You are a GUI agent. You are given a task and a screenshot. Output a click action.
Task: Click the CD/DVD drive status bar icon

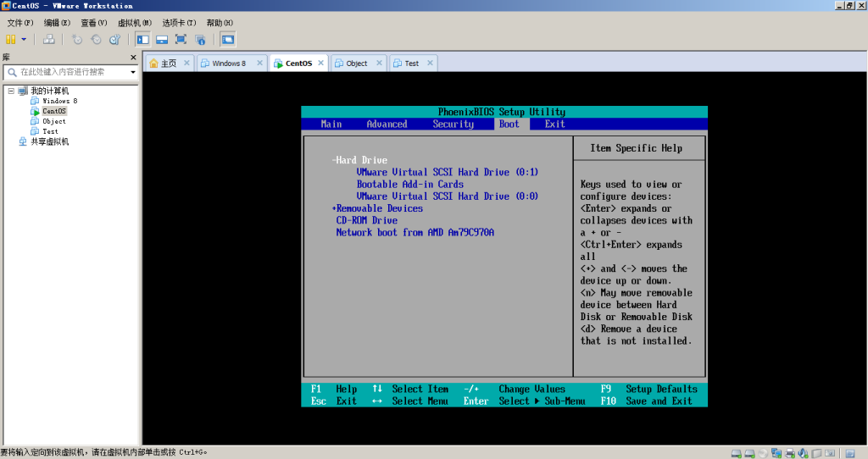[x=763, y=453]
